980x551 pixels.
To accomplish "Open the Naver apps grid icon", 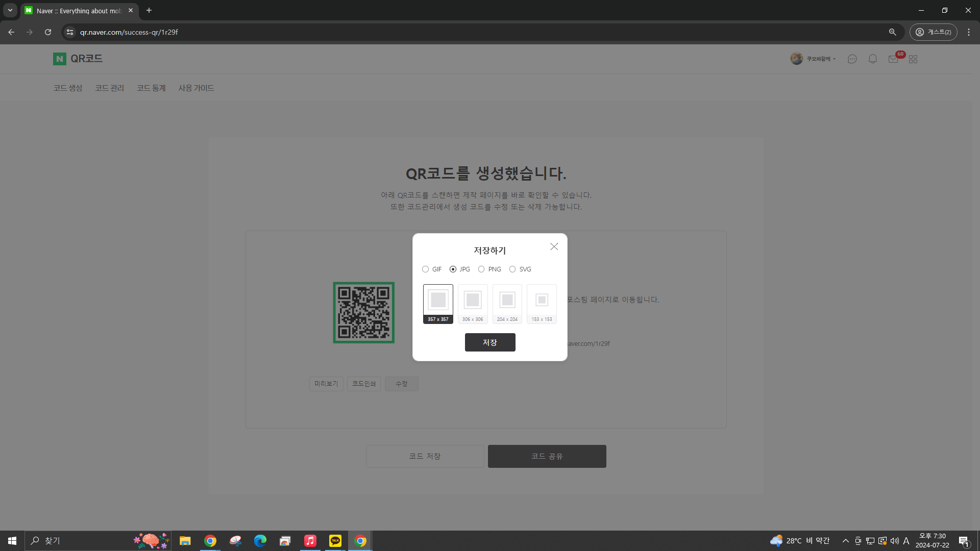I will pyautogui.click(x=913, y=59).
